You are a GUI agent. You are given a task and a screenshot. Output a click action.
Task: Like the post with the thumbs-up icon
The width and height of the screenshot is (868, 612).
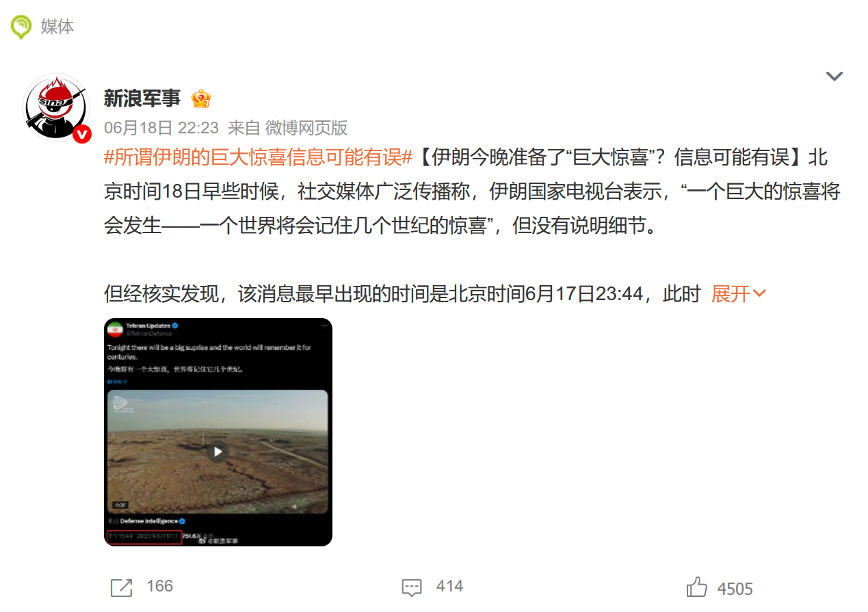coord(696,587)
